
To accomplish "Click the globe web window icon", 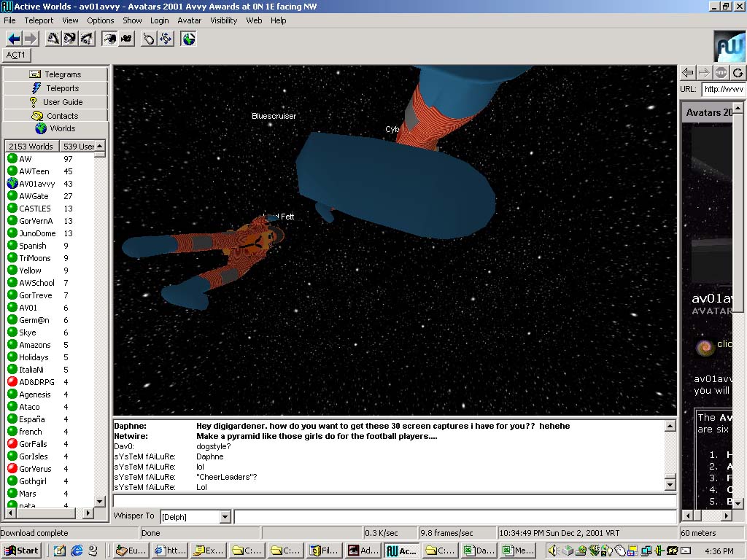I will pos(189,39).
